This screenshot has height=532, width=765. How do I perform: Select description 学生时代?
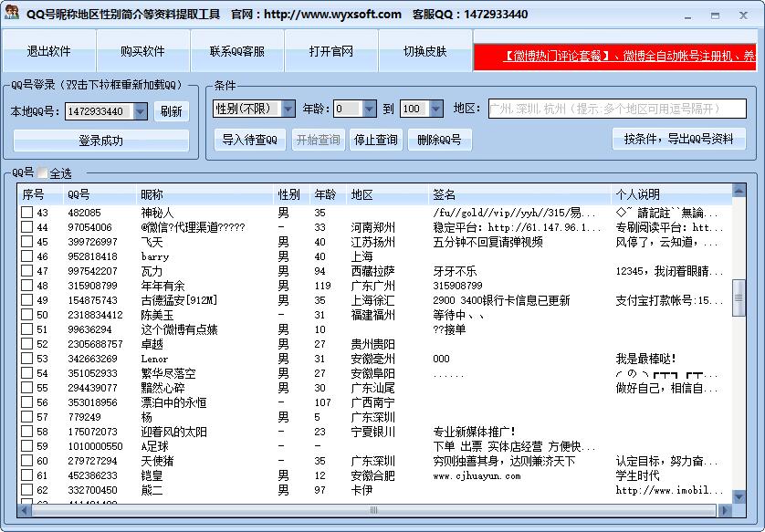pyautogui.click(x=637, y=475)
